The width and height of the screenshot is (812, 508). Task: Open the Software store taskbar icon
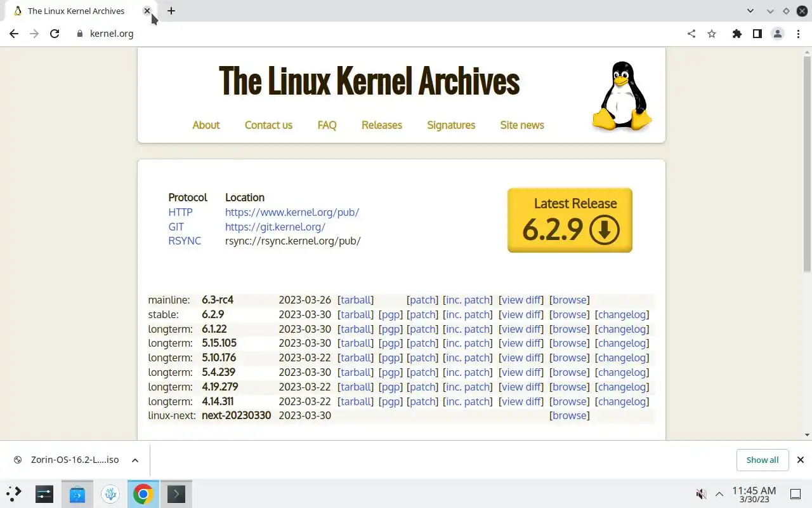[x=77, y=493]
